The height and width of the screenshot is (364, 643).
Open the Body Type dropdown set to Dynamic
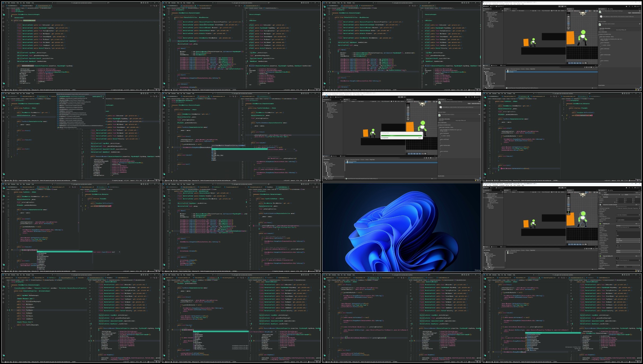[x=628, y=226]
